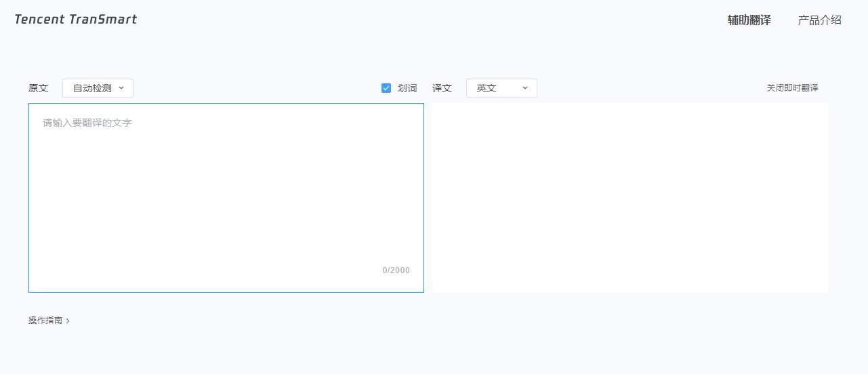Screen dimensions: 868x374
Task: Open the 产品介绍 page
Action: coord(819,20)
